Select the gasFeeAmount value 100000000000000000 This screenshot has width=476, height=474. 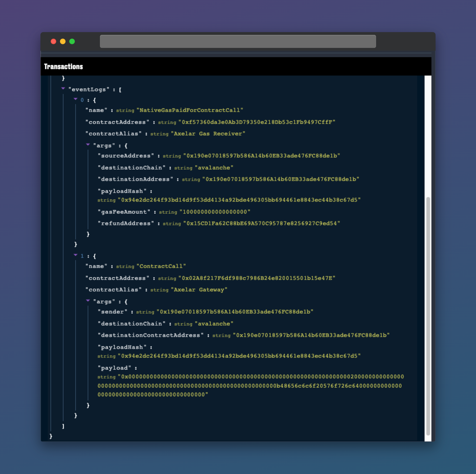point(215,212)
